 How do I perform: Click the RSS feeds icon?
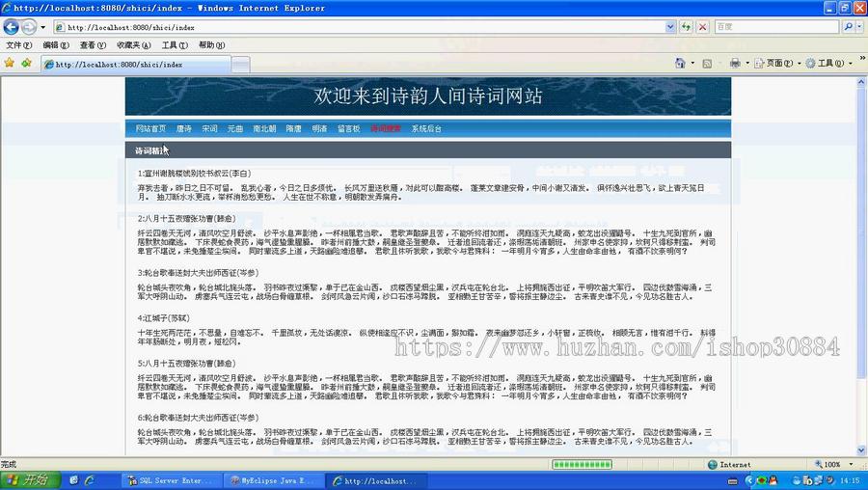pyautogui.click(x=707, y=64)
